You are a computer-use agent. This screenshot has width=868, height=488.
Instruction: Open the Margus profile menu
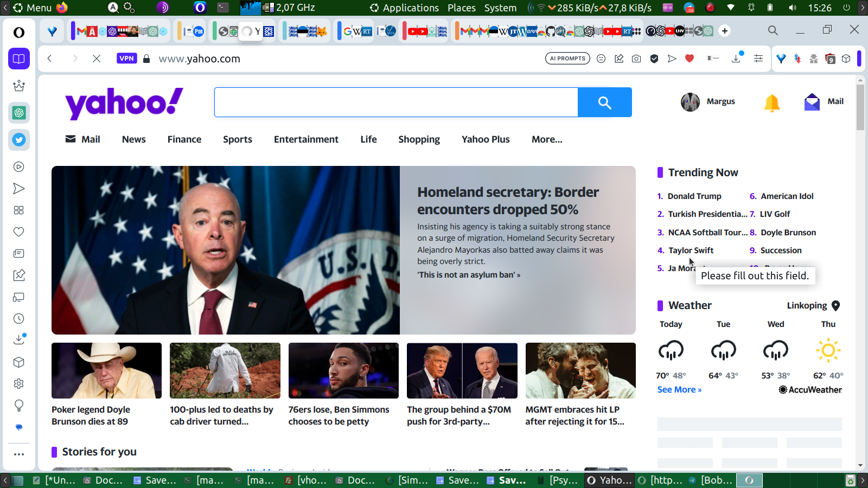coord(708,102)
